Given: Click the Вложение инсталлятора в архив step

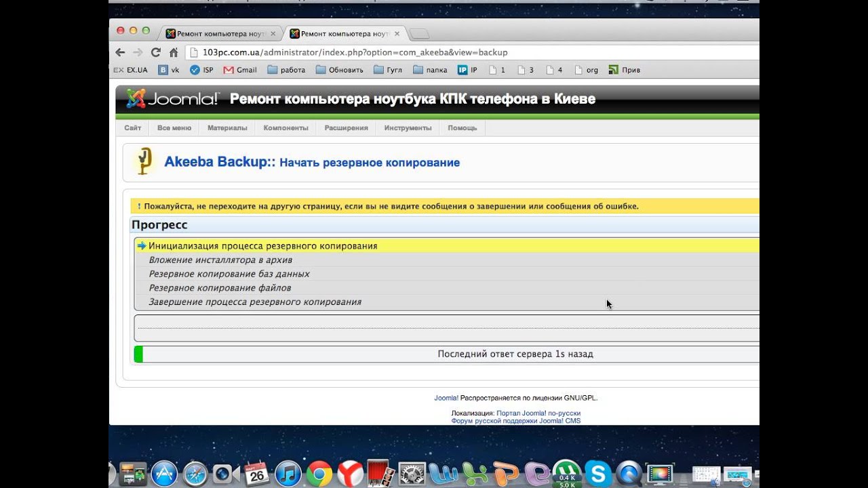Looking at the screenshot, I should pyautogui.click(x=447, y=260).
